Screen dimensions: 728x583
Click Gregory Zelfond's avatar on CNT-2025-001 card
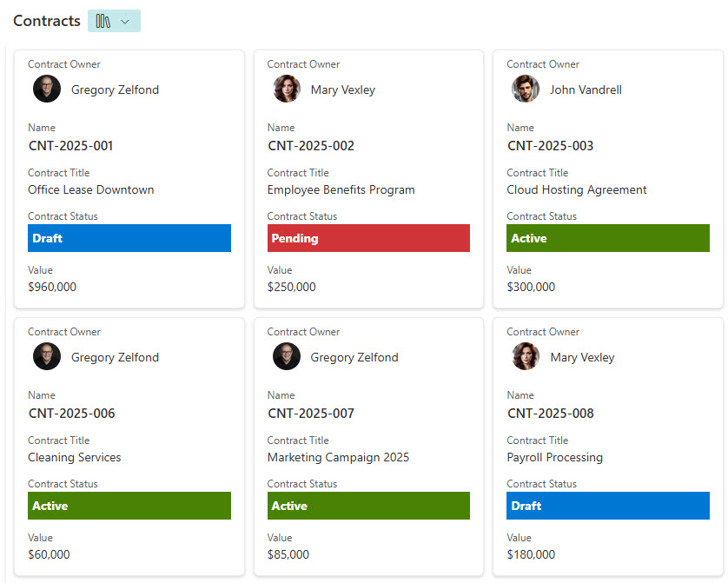coord(47,89)
